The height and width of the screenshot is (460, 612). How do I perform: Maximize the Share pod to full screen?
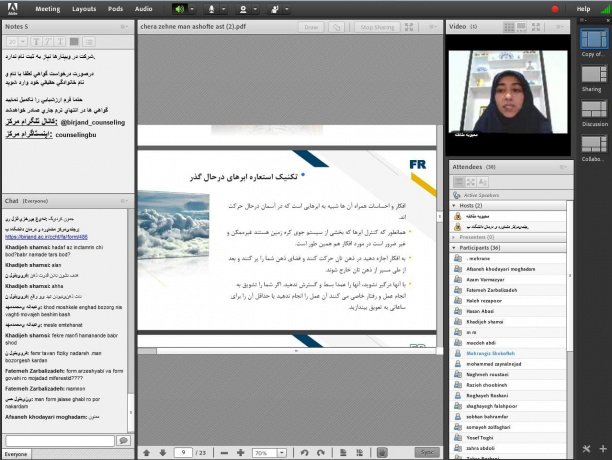tap(409, 27)
